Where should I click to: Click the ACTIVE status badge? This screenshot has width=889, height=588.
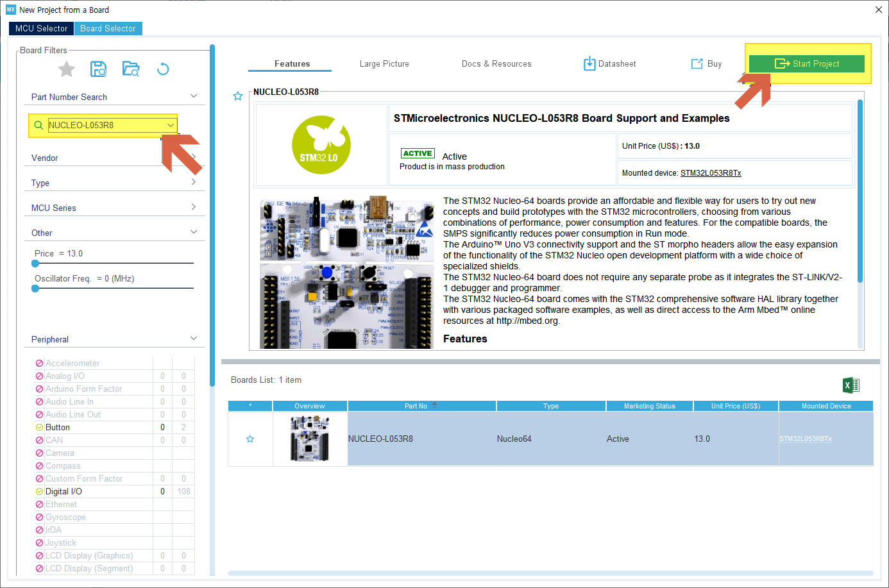[x=418, y=153]
